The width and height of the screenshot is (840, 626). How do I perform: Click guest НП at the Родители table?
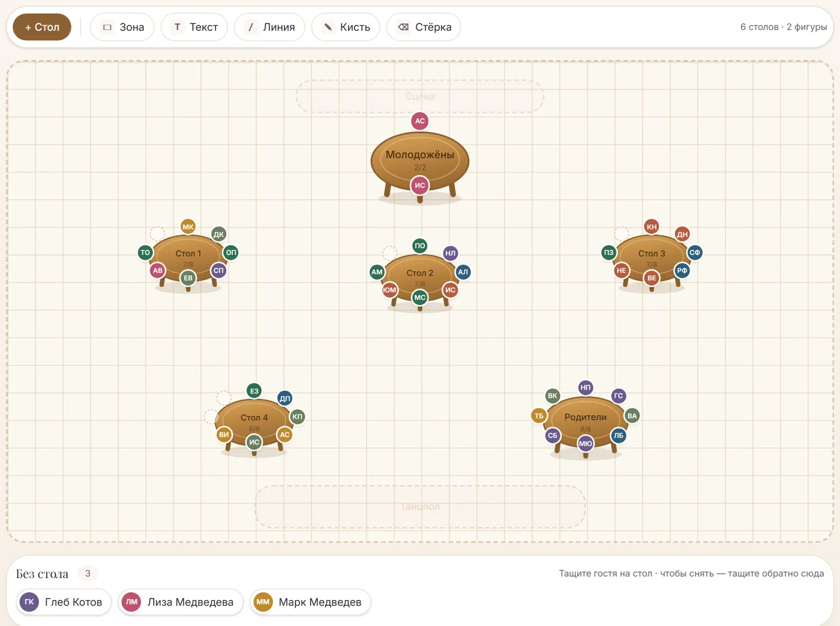586,388
